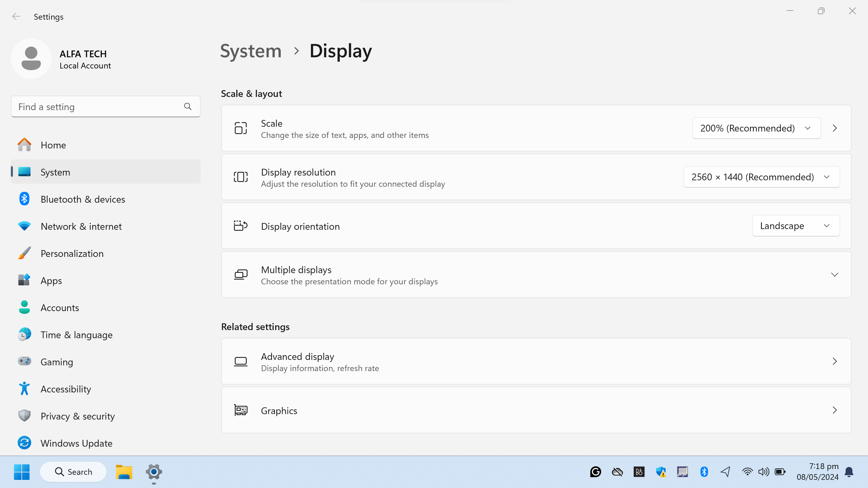Image resolution: width=868 pixels, height=488 pixels.
Task: Open the Landscape orientation dropdown
Action: 796,226
